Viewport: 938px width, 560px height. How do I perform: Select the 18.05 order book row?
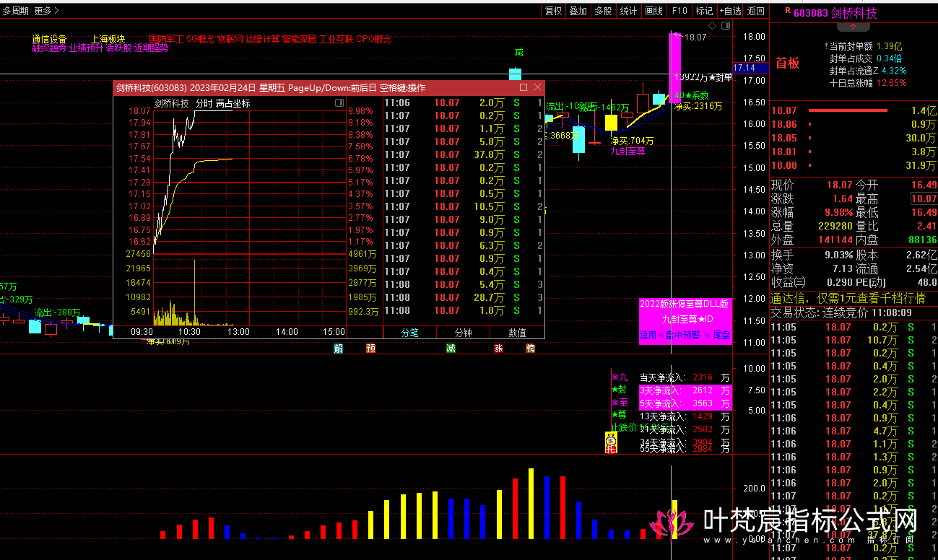[x=854, y=138]
